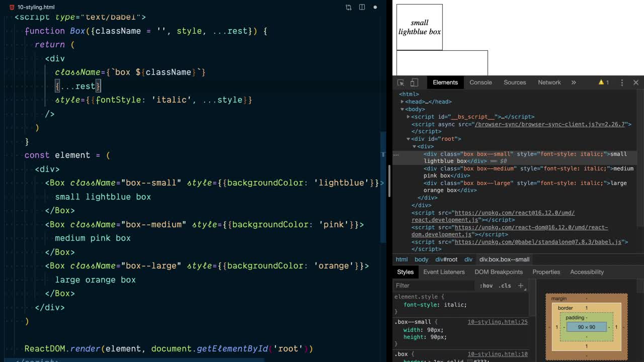Expand the __bs_script__ script node
Image resolution: width=644 pixels, height=362 pixels.
[408, 117]
